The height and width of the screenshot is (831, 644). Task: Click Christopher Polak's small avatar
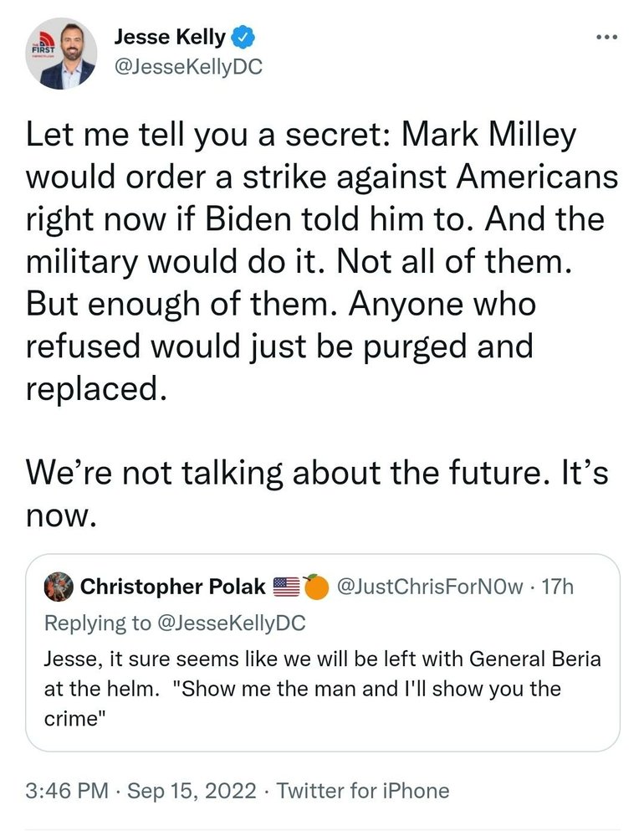pyautogui.click(x=59, y=586)
